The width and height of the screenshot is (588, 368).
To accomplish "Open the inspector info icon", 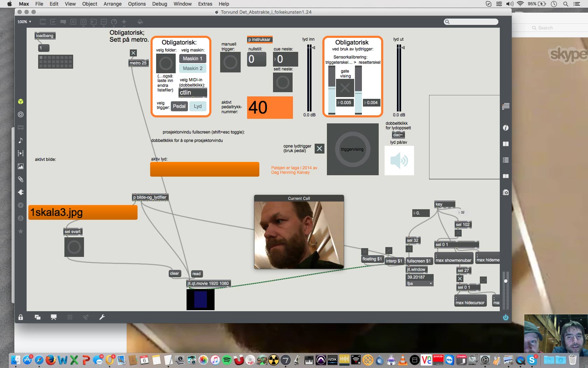I will pos(505,128).
